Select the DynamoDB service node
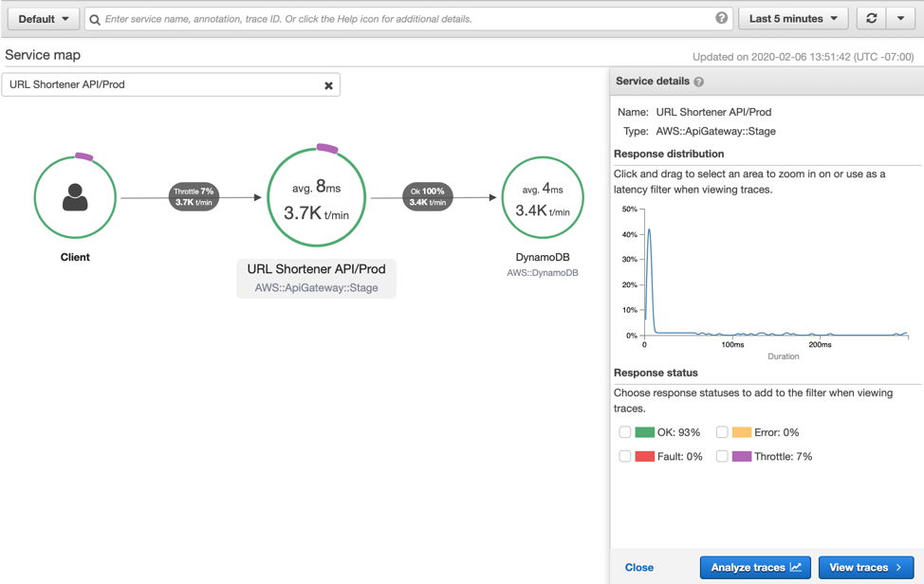This screenshot has width=924, height=584. [543, 197]
